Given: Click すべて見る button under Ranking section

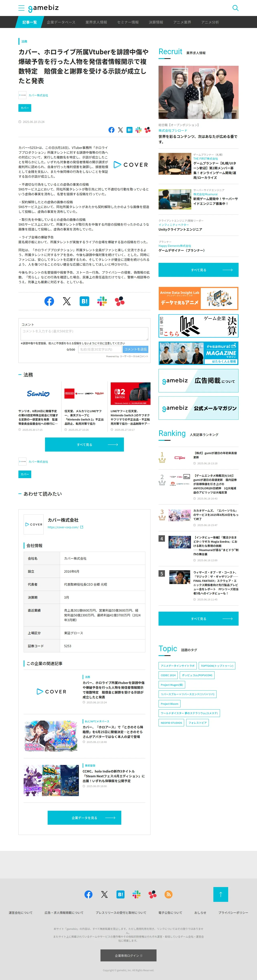Looking at the screenshot, I should [198, 619].
